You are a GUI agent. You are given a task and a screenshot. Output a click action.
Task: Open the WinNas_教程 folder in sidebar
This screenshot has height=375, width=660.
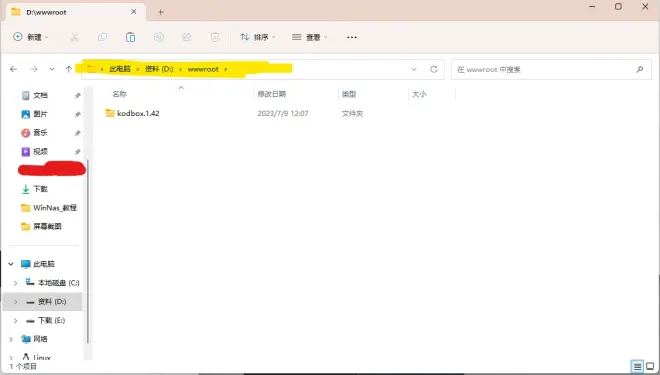pos(49,207)
